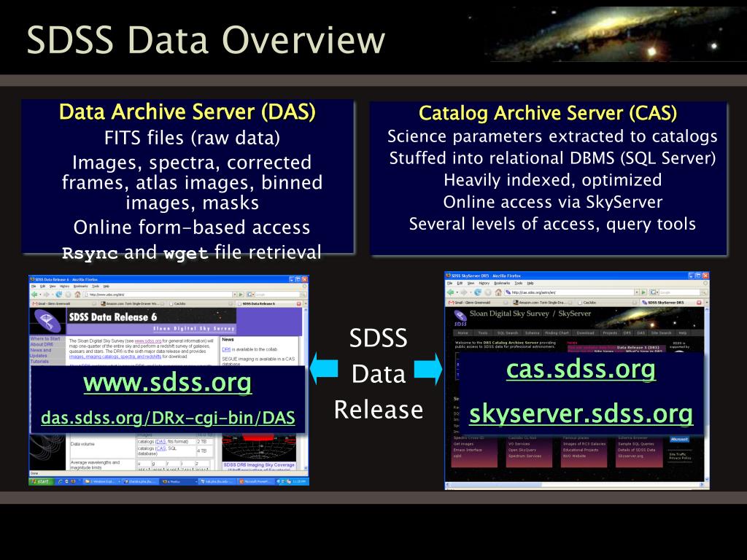The width and height of the screenshot is (747, 560).
Task: Click Schema in SkyServer navigation bar
Action: (532, 332)
